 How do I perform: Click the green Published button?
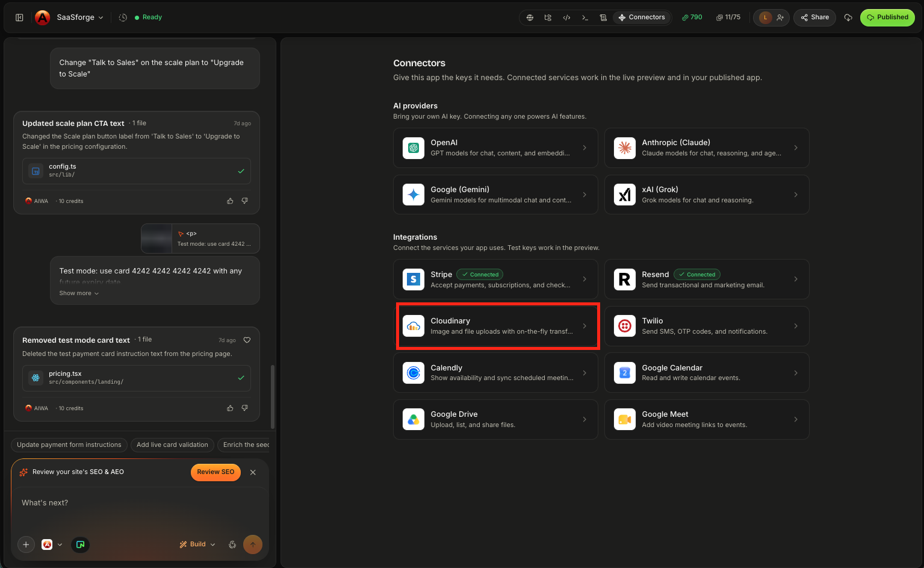[887, 17]
